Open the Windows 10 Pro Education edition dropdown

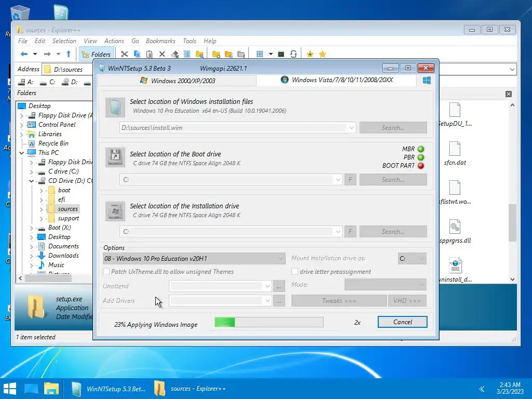click(x=281, y=259)
